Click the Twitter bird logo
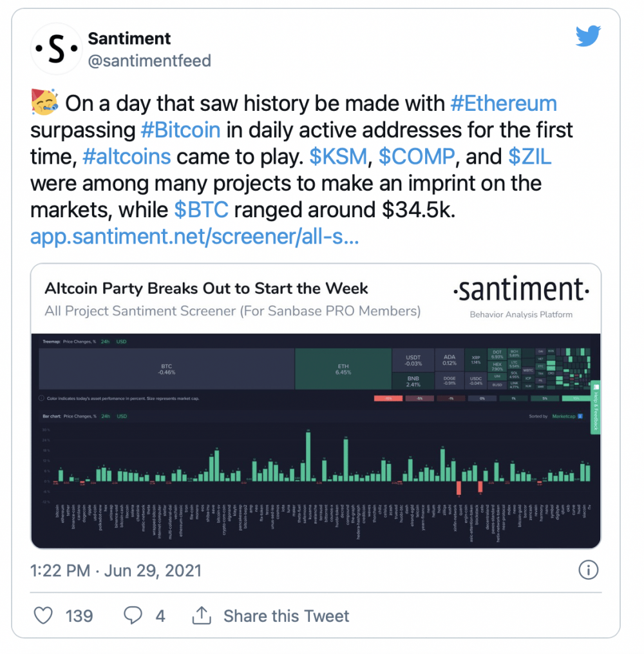The image size is (644, 654). point(588,36)
